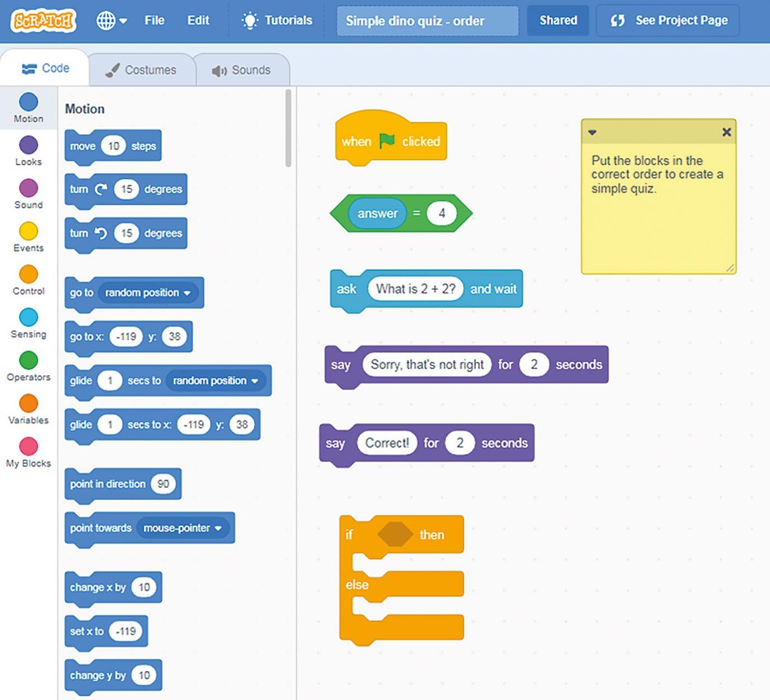770x700 pixels.
Task: Select the Looks block category
Action: tap(28, 151)
